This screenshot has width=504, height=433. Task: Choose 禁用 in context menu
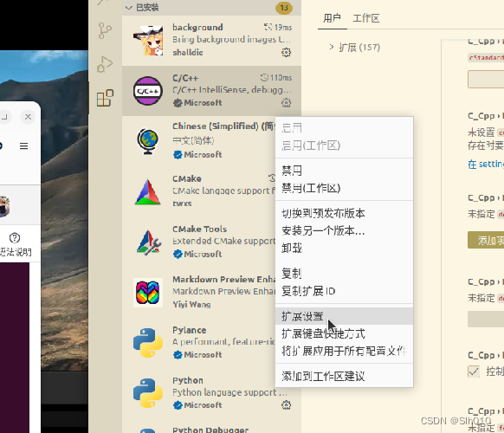345,171
